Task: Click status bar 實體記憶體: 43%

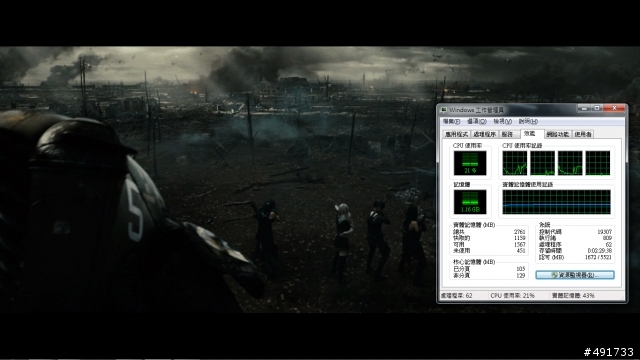Action: [x=573, y=296]
